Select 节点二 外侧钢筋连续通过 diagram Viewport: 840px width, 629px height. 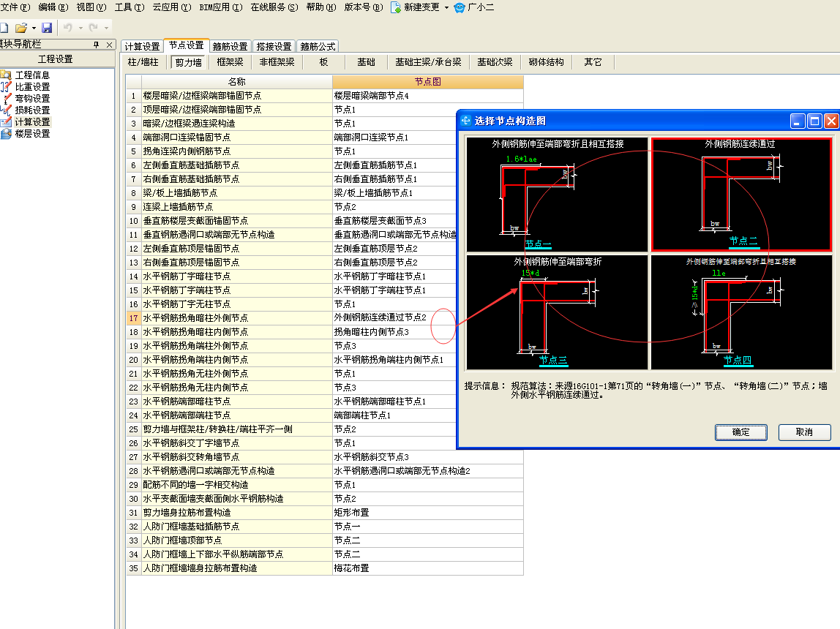(741, 195)
